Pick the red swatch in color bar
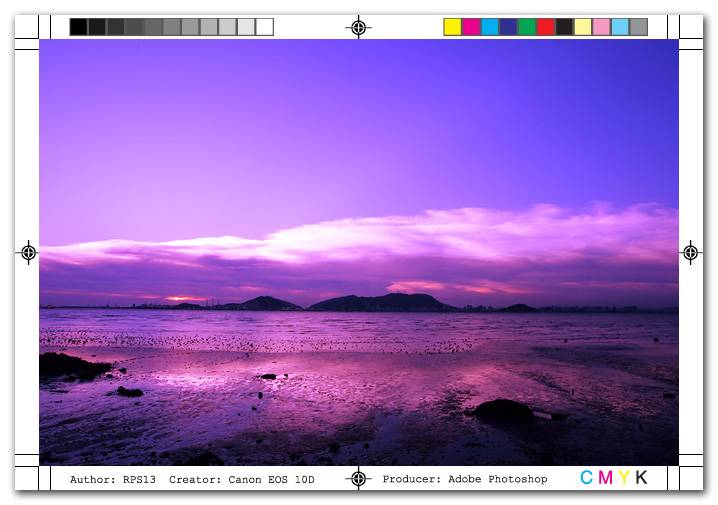The height and width of the screenshot is (505, 718). 546,27
